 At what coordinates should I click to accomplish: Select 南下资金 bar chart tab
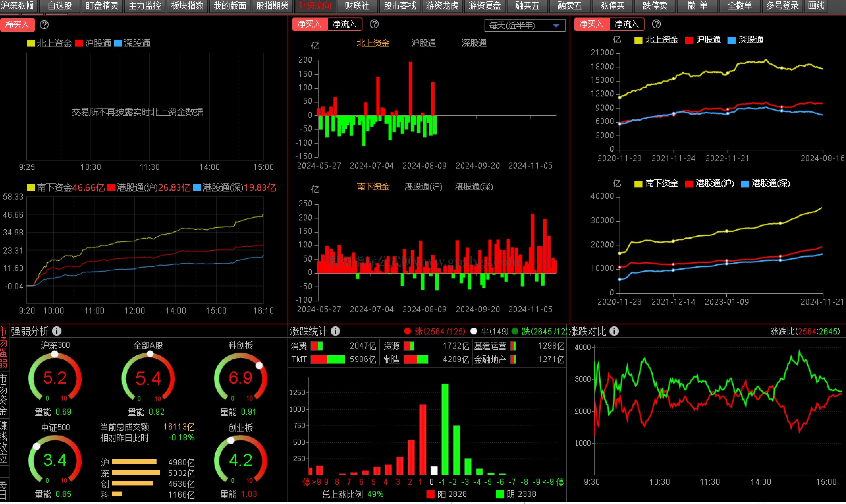point(373,186)
